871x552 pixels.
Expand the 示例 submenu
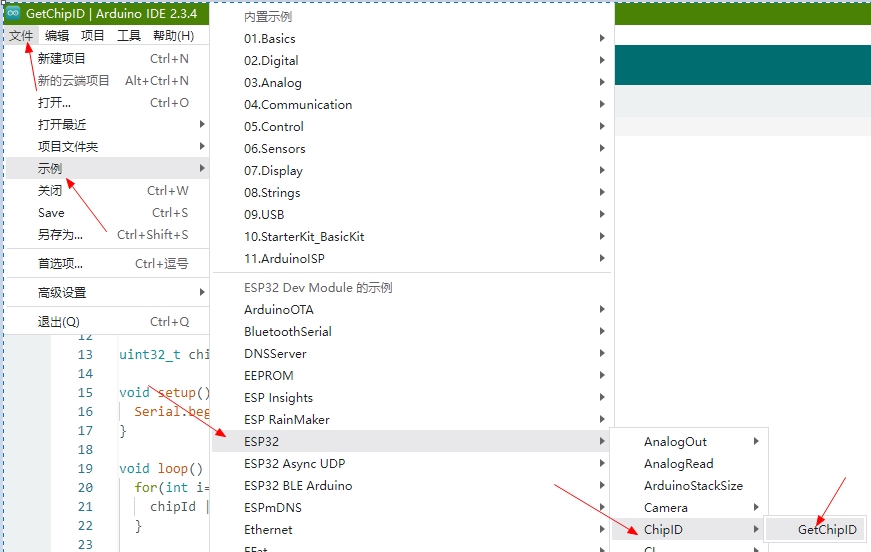point(107,168)
